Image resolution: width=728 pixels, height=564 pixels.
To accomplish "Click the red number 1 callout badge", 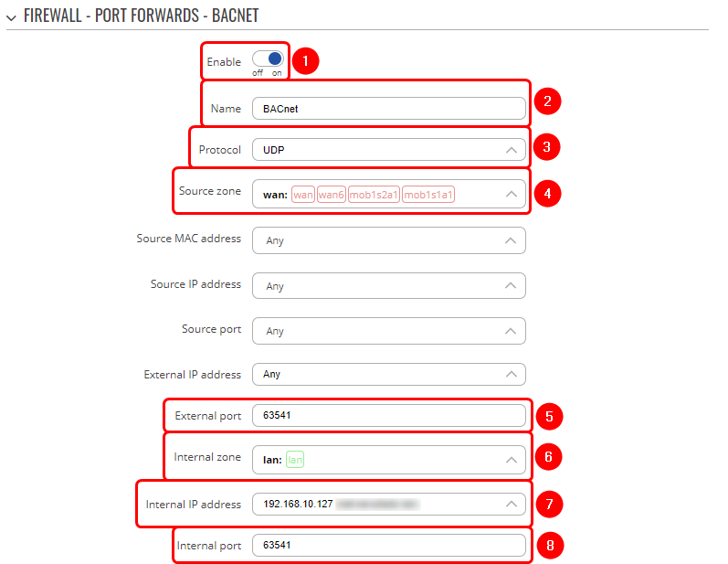I will [306, 61].
